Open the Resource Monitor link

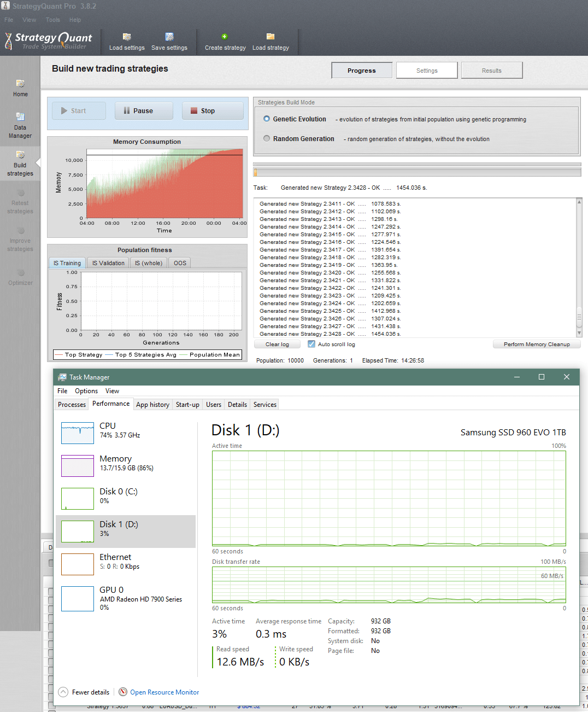point(164,692)
